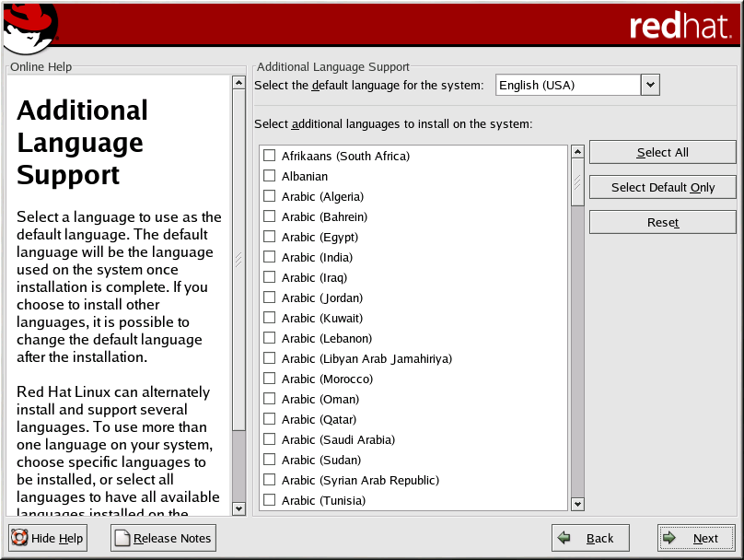Viewport: 744px width, 560px height.
Task: Click the Red Hat shadowman logo
Action: (x=29, y=28)
